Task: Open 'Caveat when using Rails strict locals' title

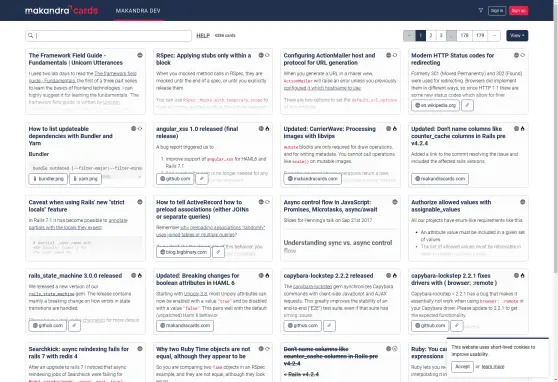Action: pyautogui.click(x=76, y=206)
